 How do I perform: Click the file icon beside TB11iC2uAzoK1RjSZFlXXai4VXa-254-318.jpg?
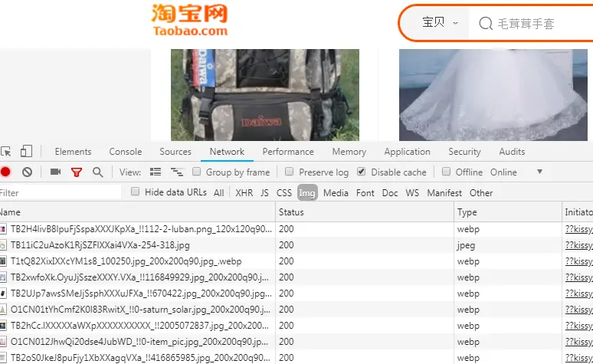(x=3, y=245)
